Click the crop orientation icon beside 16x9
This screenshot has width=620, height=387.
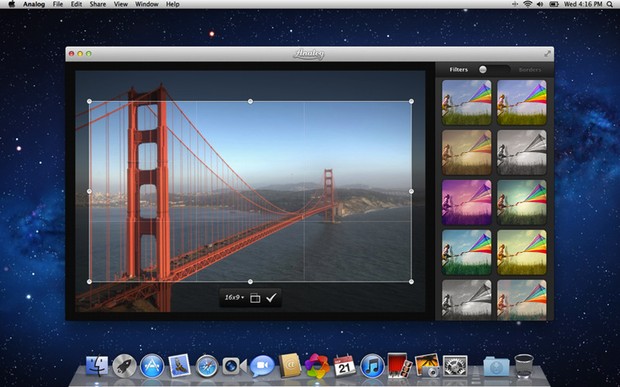[x=255, y=298]
